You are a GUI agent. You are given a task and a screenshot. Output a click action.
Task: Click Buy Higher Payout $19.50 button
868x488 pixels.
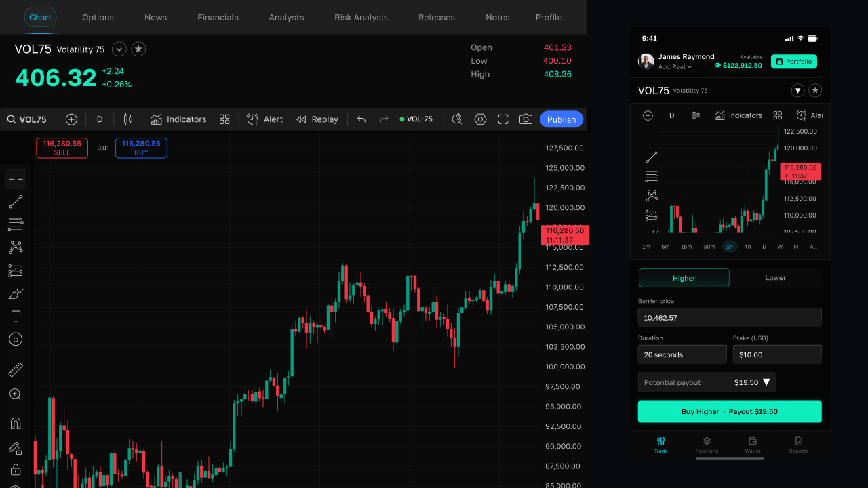(x=730, y=411)
